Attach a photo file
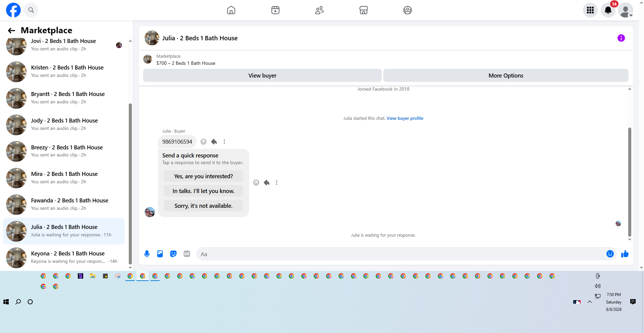The width and height of the screenshot is (644, 333). (x=160, y=254)
